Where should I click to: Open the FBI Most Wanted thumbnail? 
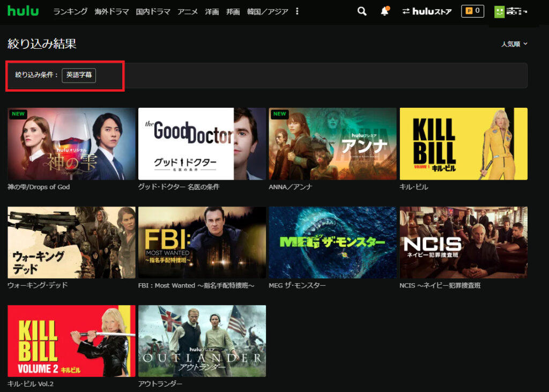pyautogui.click(x=202, y=242)
